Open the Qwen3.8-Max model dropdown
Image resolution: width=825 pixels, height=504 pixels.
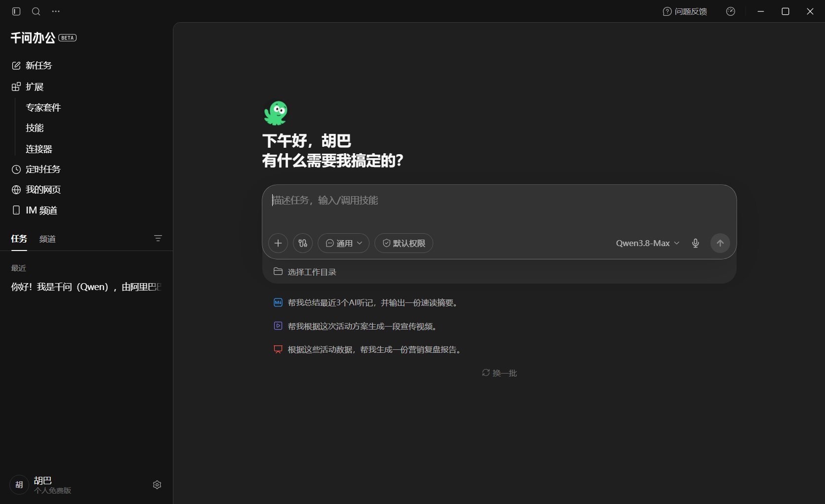[648, 243]
